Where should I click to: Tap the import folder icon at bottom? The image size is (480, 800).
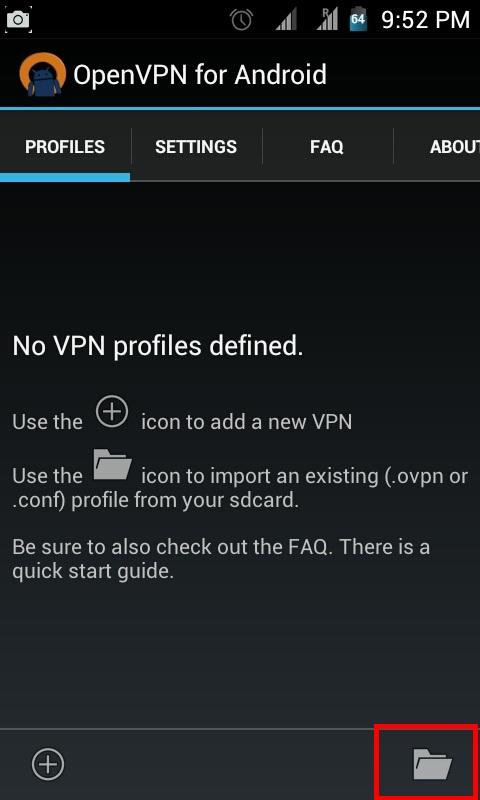click(x=432, y=763)
